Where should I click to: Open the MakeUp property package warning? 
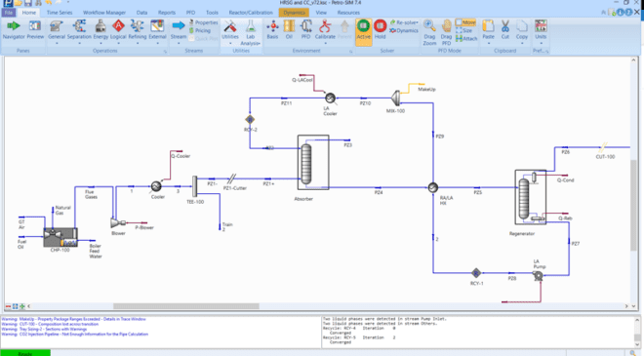pyautogui.click(x=73, y=319)
